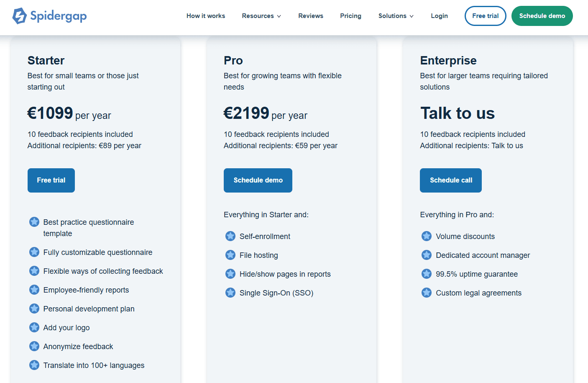
Task: Click 'Anonymize feedback' feature text
Action: click(78, 347)
